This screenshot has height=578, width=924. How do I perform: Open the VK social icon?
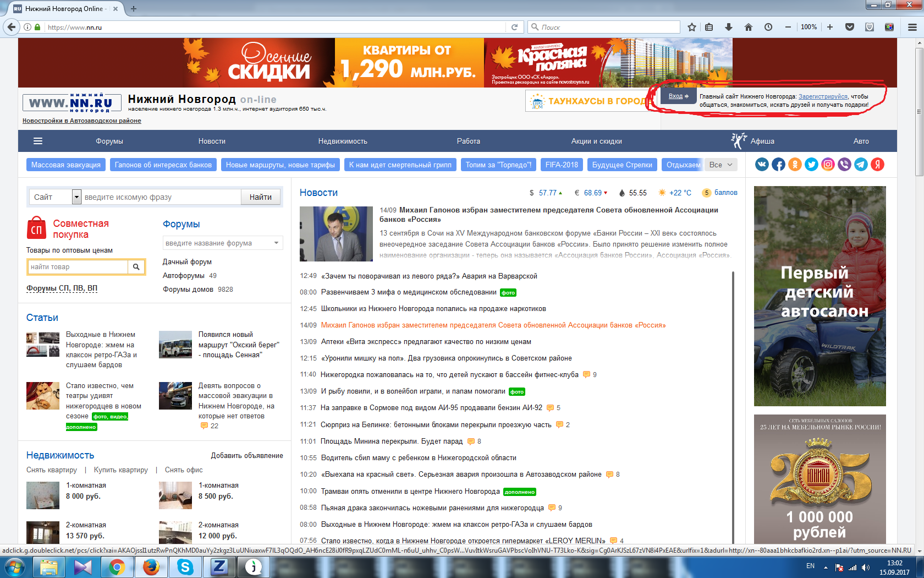[762, 165]
